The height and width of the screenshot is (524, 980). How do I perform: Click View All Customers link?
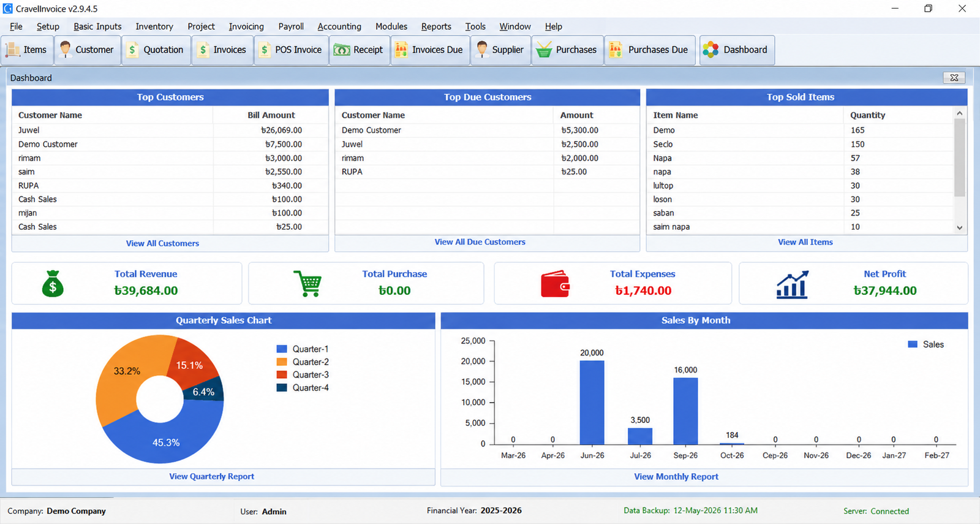[162, 243]
